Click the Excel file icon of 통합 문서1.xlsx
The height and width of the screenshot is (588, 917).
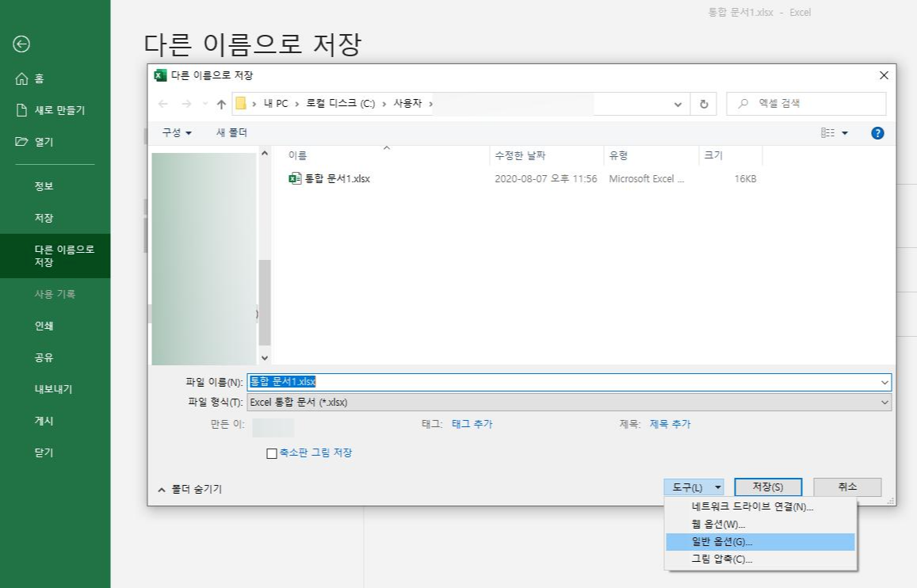click(x=295, y=178)
